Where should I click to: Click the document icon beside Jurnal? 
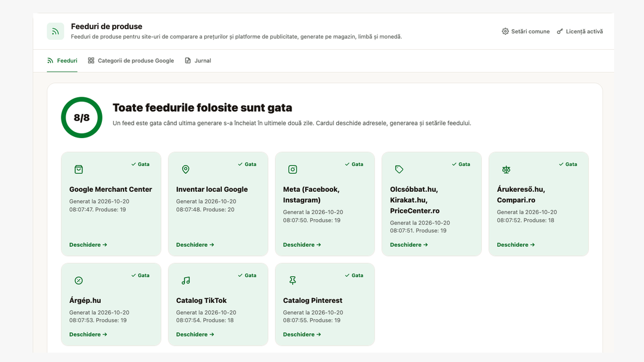[188, 61]
